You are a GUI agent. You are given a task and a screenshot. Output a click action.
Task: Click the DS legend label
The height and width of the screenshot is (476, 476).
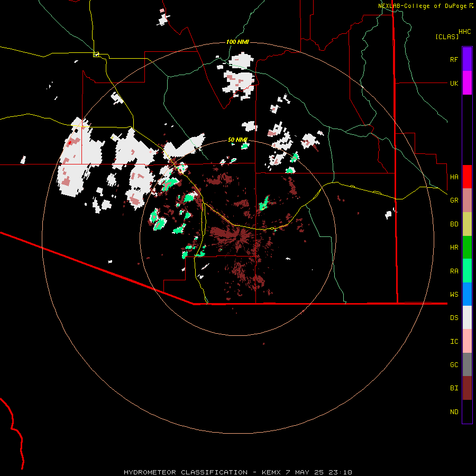454,318
